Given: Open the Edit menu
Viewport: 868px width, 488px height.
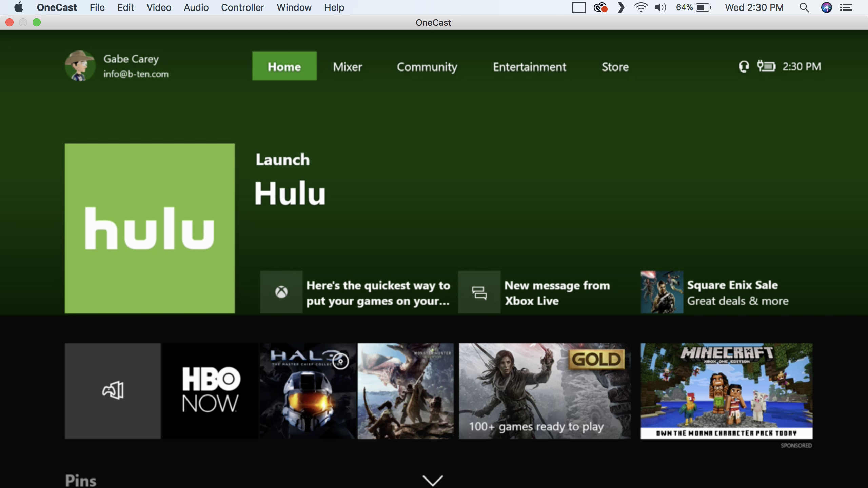Looking at the screenshot, I should click(x=125, y=7).
